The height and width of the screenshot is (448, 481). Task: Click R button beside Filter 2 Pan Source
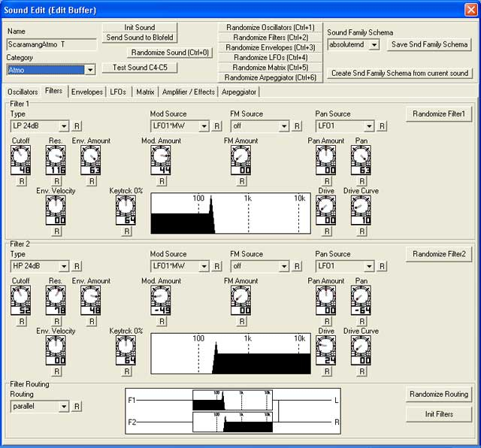(382, 266)
